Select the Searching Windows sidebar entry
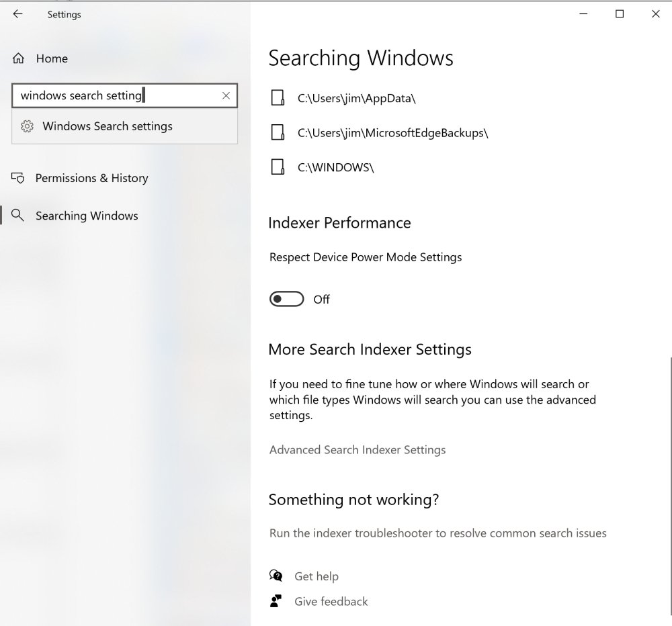672x626 pixels. [x=87, y=215]
